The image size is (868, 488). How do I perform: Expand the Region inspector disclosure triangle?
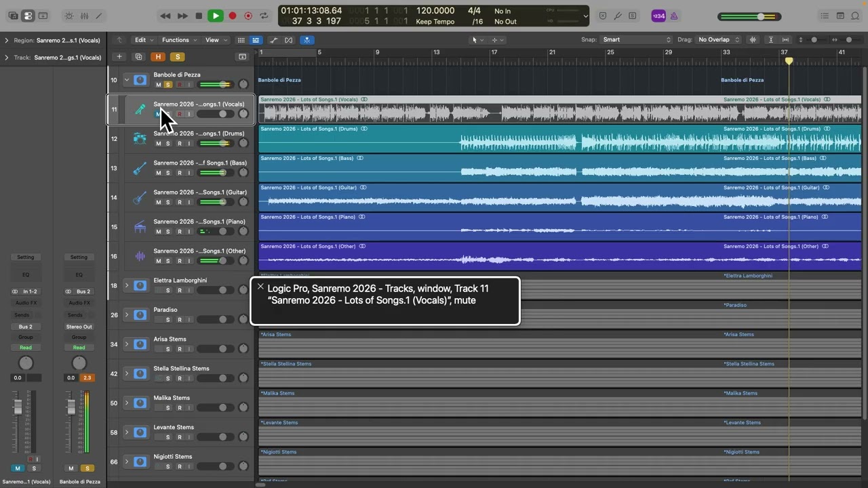click(7, 41)
